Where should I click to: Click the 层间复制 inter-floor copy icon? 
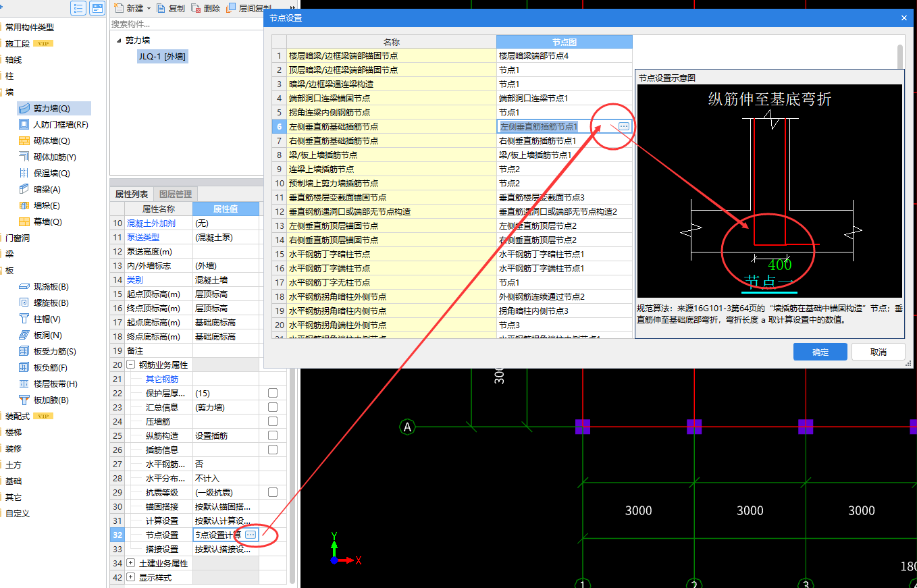pos(231,8)
